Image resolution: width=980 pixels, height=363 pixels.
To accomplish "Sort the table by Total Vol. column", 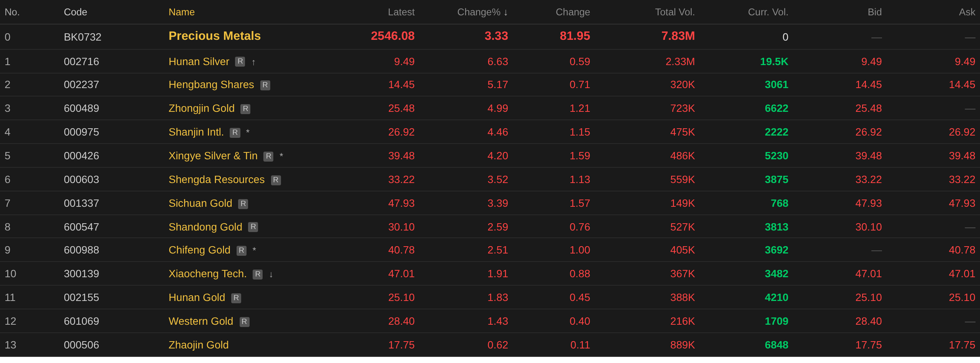I will (x=675, y=12).
